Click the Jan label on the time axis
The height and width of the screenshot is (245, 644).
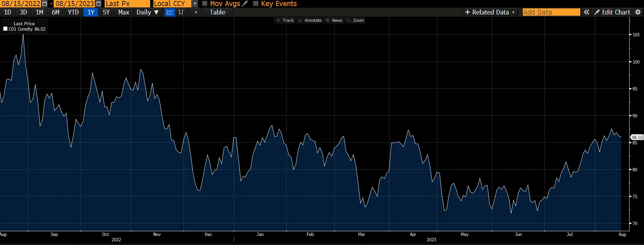point(260,234)
